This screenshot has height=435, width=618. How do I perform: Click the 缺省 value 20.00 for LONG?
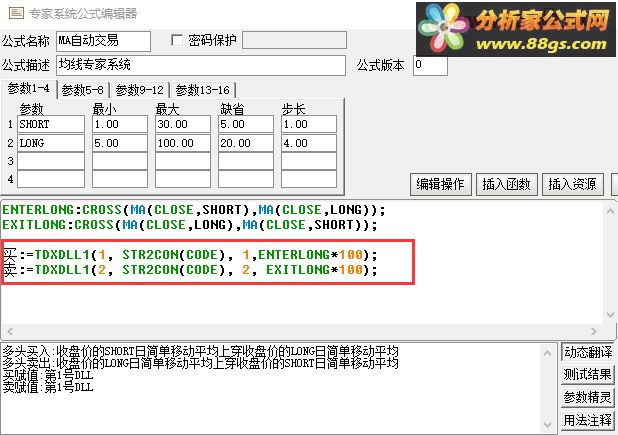click(x=246, y=143)
